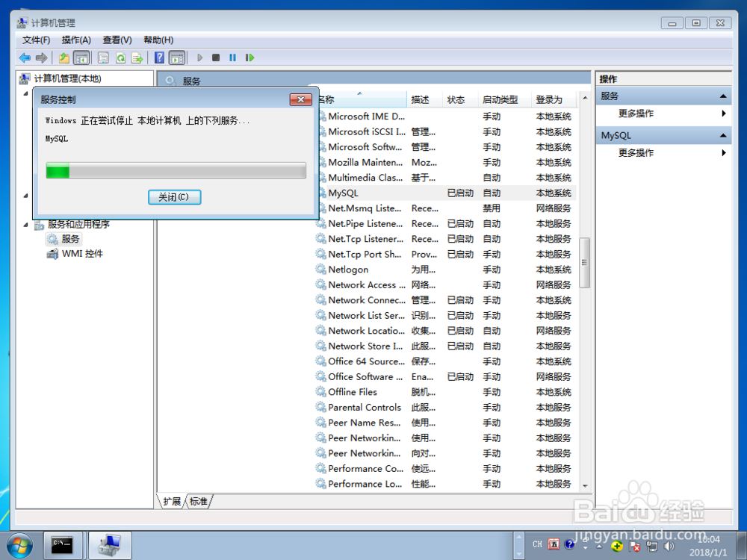Screen dimensions: 747x560
Task: Click the services list scroll down arrow
Action: coord(585,486)
